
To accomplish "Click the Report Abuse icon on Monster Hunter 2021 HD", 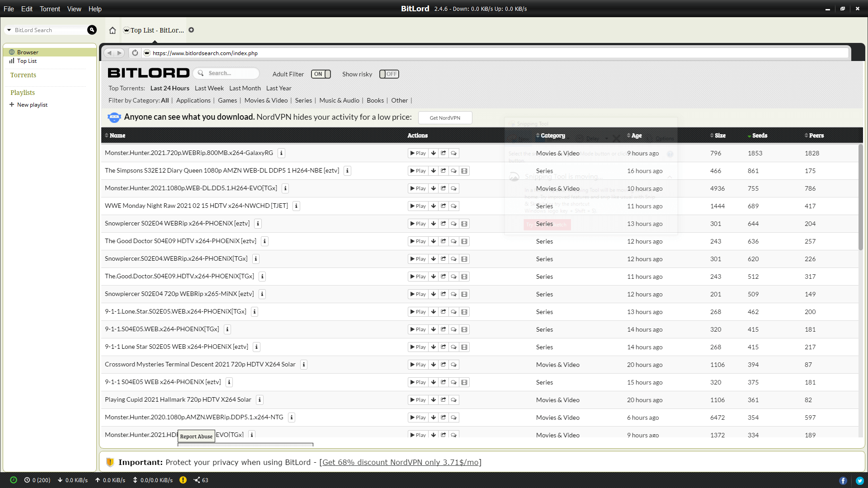I will tap(454, 435).
